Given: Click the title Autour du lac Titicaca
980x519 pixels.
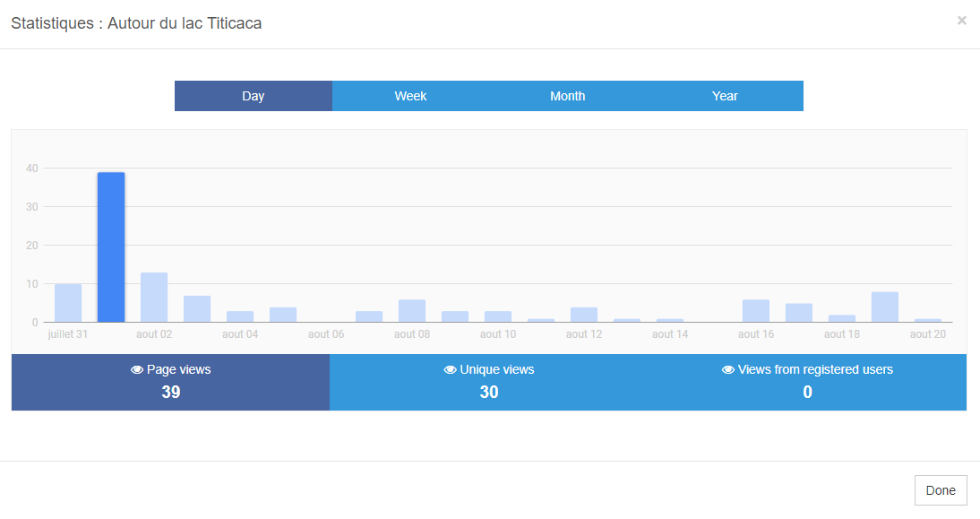Looking at the screenshot, I should 184,22.
